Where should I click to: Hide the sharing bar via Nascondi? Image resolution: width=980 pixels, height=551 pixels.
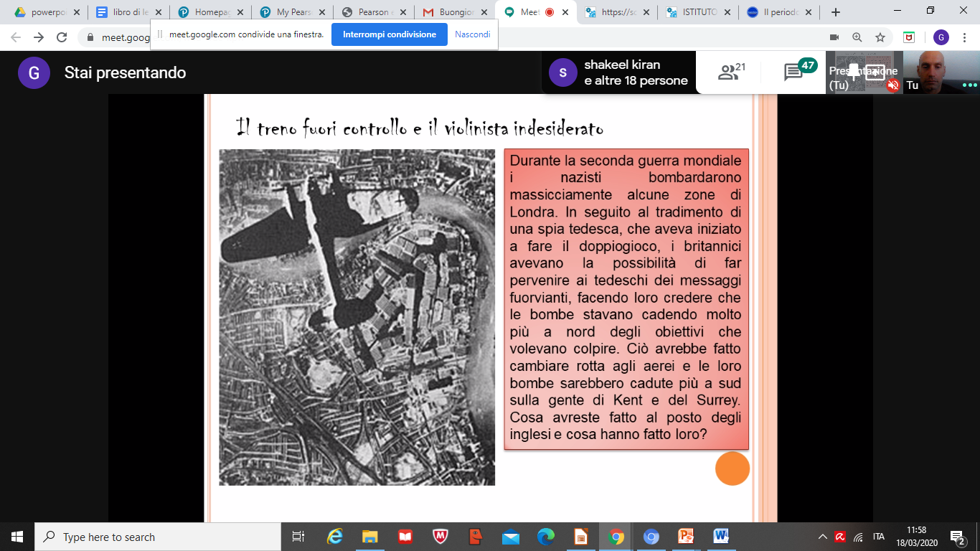click(473, 34)
